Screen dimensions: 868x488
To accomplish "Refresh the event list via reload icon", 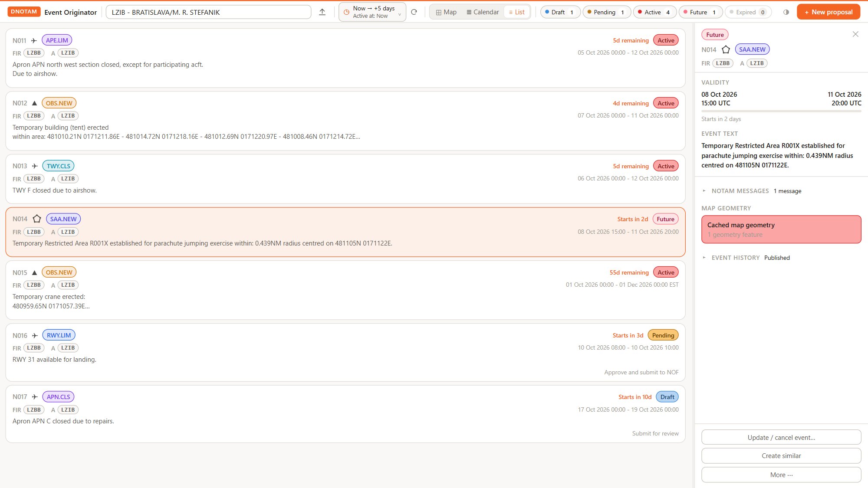I will 414,12.
